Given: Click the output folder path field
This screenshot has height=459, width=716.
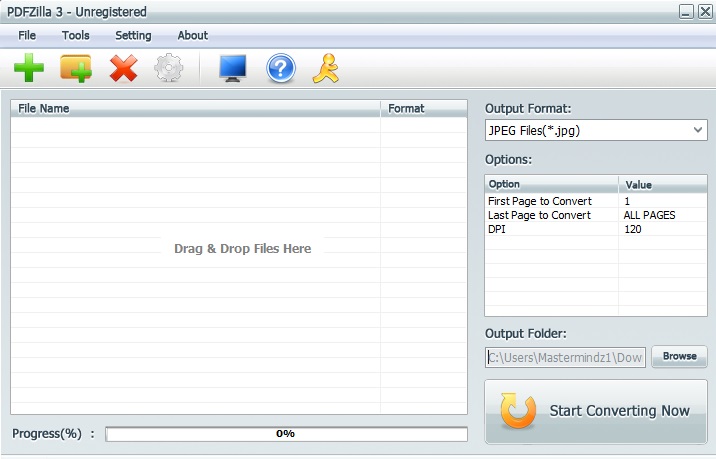Looking at the screenshot, I should pyautogui.click(x=565, y=357).
